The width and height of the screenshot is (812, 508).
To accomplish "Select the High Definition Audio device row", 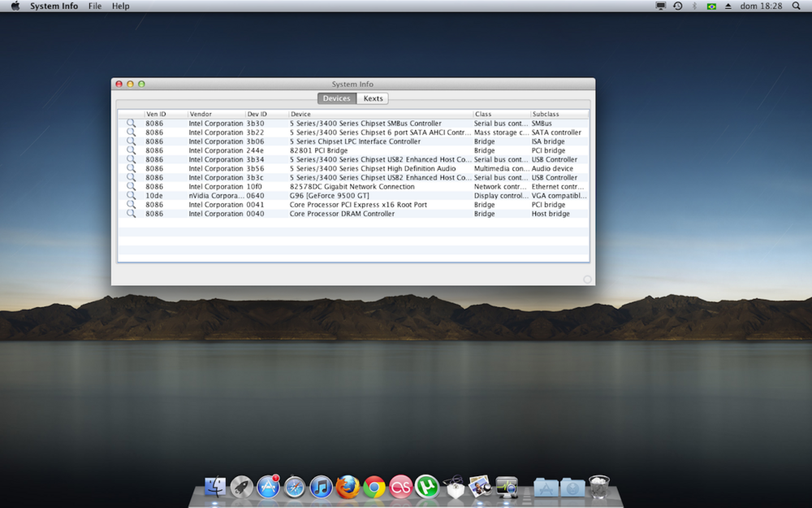I will [x=372, y=169].
